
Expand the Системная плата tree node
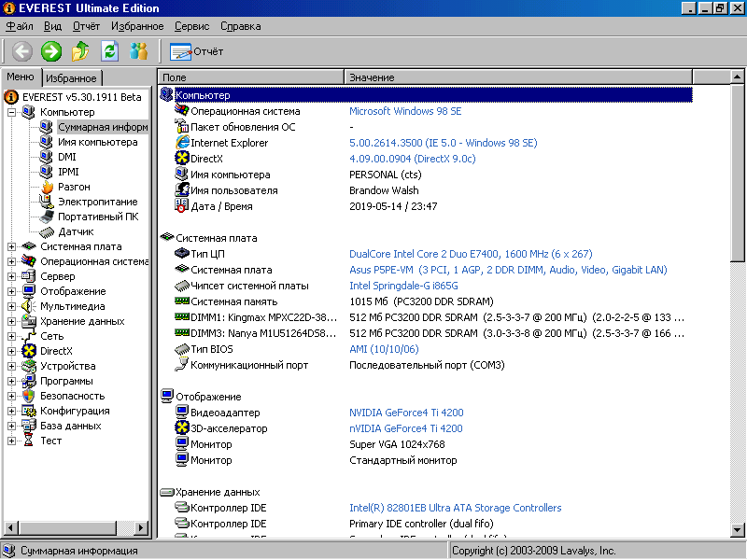click(x=12, y=246)
